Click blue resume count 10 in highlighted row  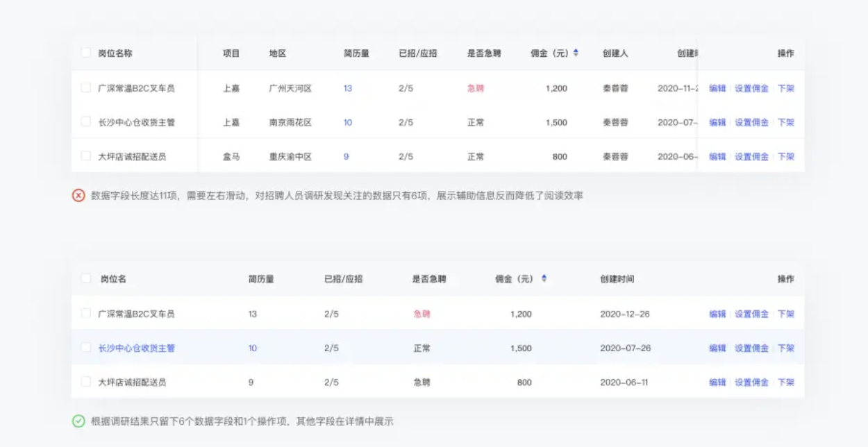[252, 348]
